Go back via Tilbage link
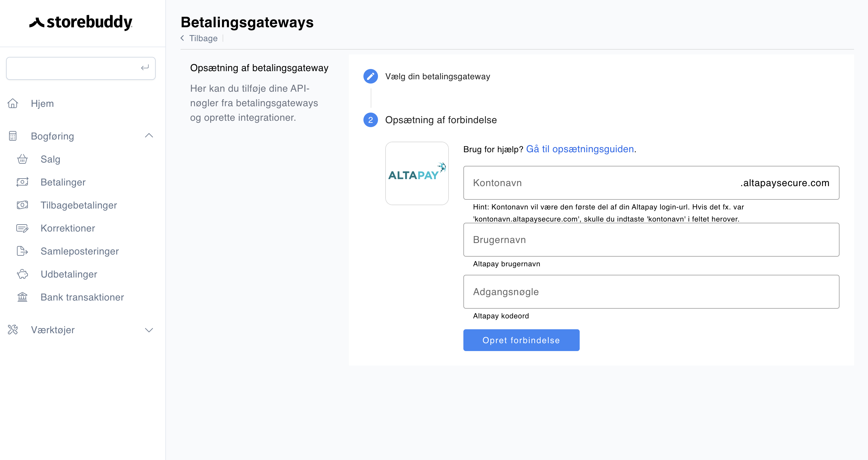The width and height of the screenshot is (868, 460). [203, 38]
